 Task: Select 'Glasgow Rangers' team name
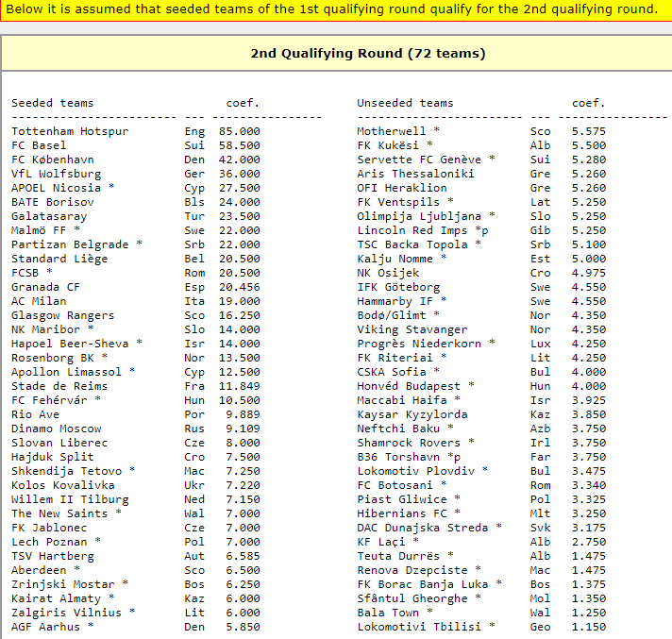coord(63,315)
